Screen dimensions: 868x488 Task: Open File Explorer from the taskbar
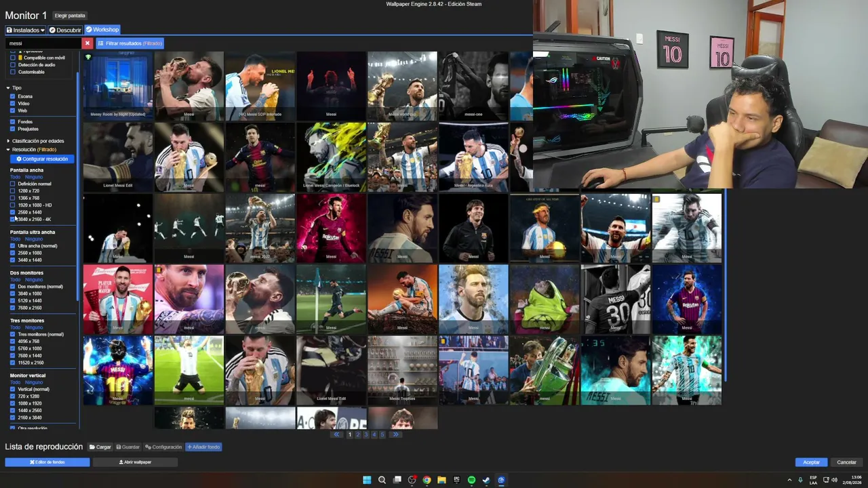pyautogui.click(x=441, y=480)
